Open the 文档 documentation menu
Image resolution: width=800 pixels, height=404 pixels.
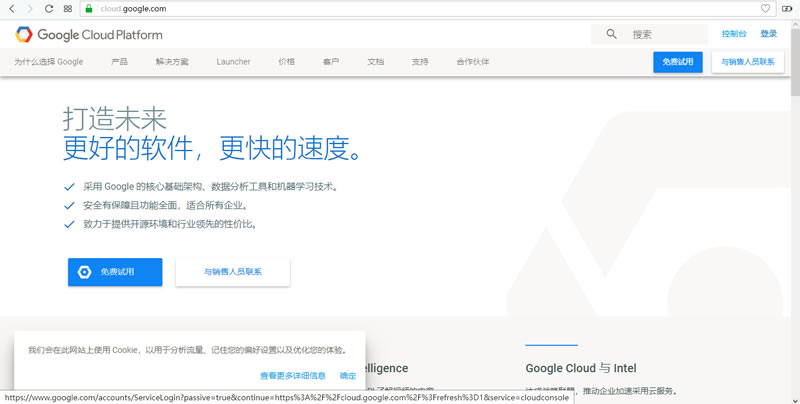(376, 62)
